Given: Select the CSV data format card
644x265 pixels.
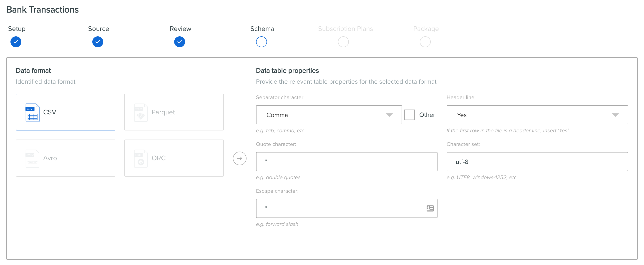Looking at the screenshot, I should pos(65,112).
